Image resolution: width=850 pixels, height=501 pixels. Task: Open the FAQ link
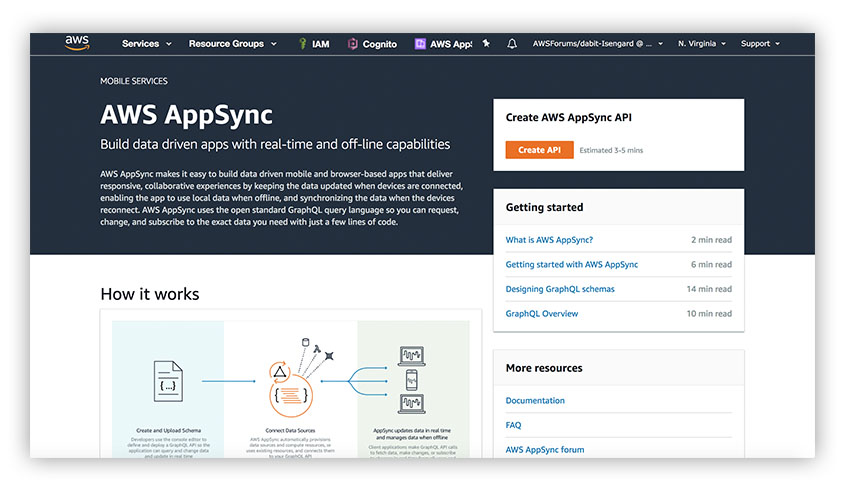pos(513,425)
